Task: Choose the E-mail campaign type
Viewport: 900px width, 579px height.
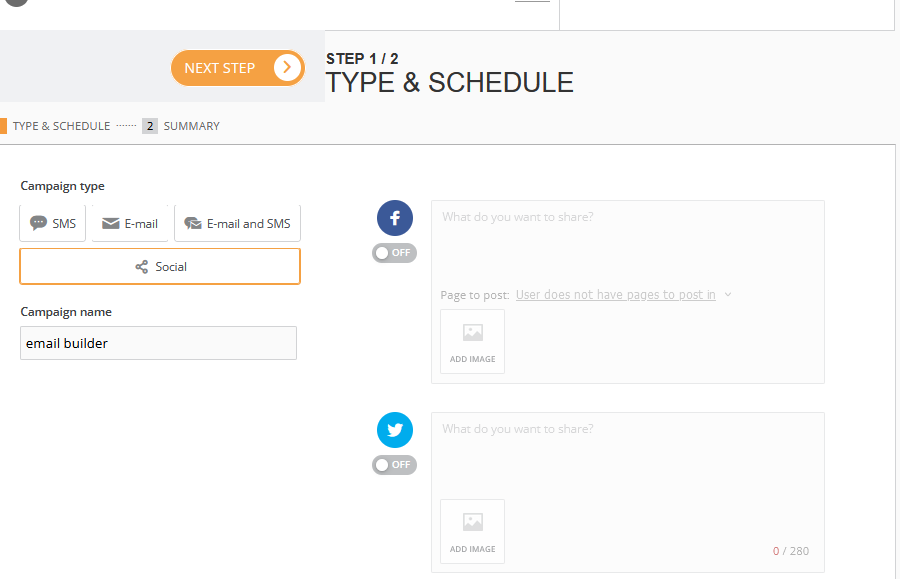Action: pyautogui.click(x=130, y=223)
